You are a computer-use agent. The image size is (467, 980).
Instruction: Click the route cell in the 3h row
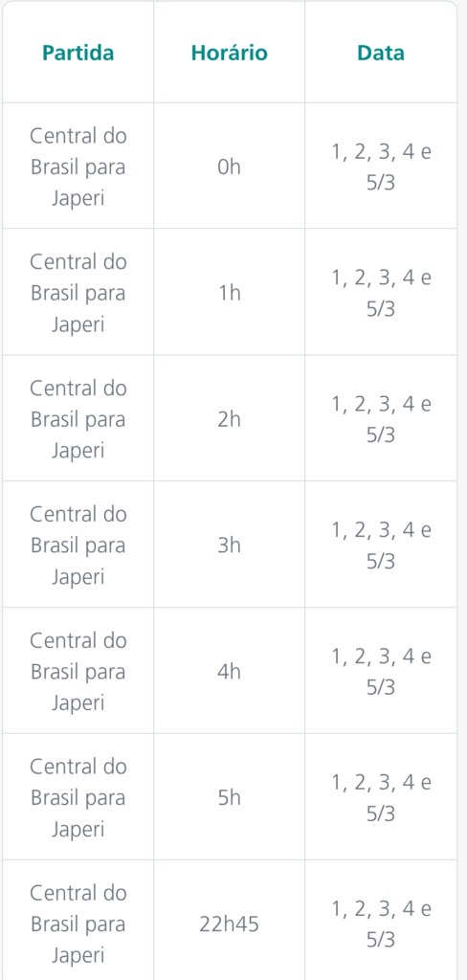tap(78, 545)
